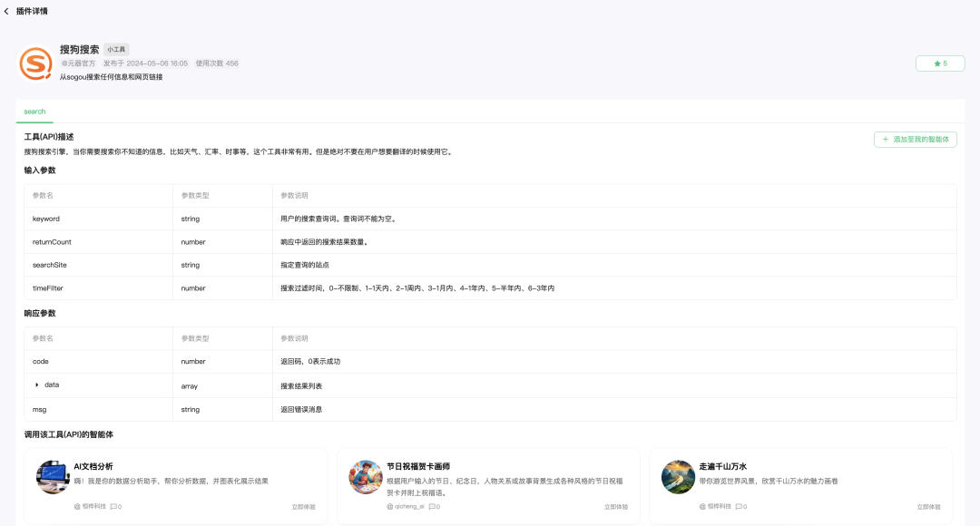The width and height of the screenshot is (980, 526).
Task: Click the 返回码，0表示成功 description
Action: click(310, 361)
